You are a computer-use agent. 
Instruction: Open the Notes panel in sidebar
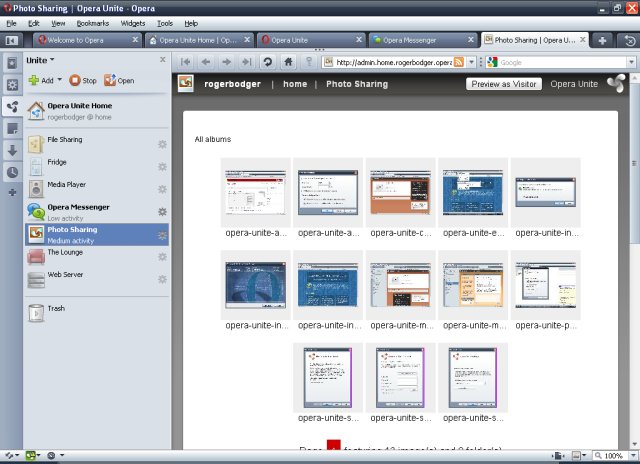12,128
